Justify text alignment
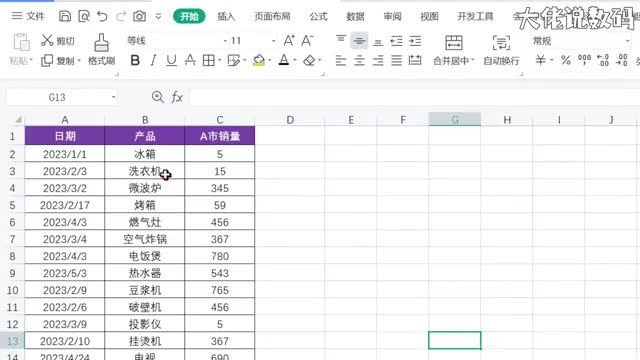This screenshot has height=360, width=640. pyautogui.click(x=396, y=61)
